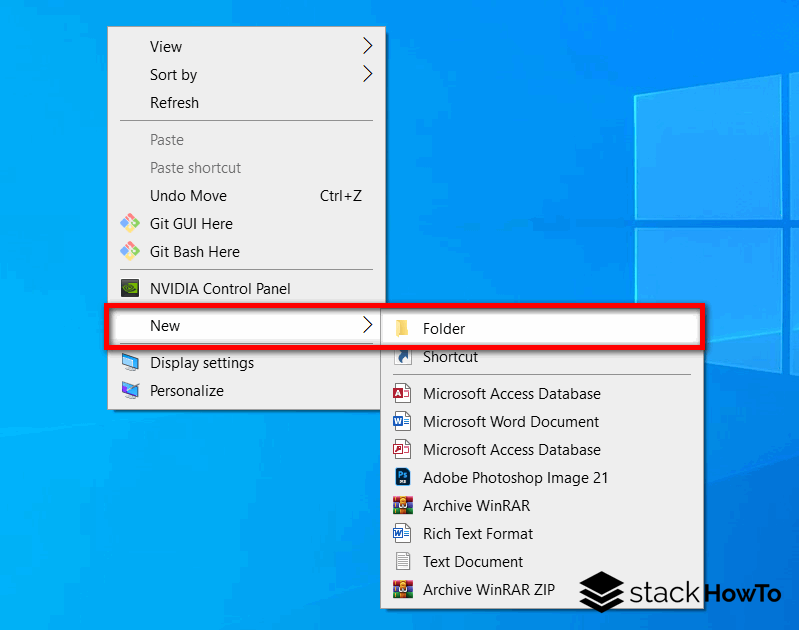The image size is (799, 630).
Task: Expand the Sort by submenu arrow
Action: point(367,74)
